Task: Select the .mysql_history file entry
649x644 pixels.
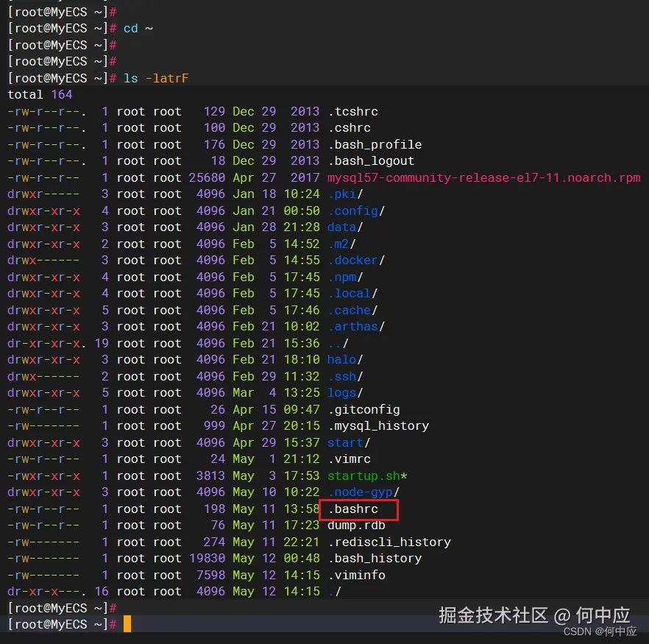Action: 379,425
